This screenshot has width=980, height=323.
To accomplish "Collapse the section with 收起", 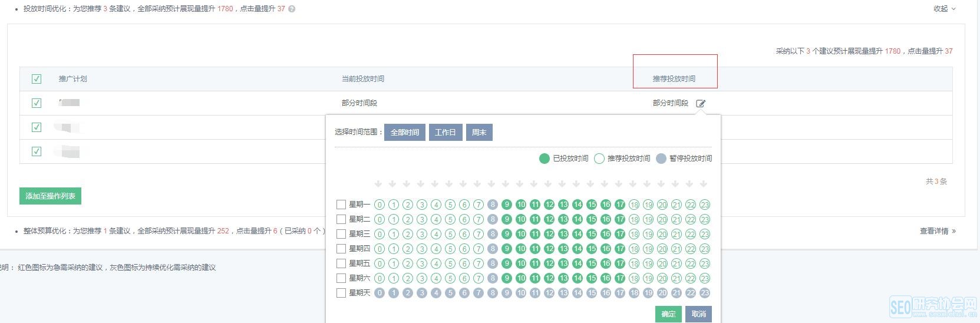I will (x=944, y=9).
